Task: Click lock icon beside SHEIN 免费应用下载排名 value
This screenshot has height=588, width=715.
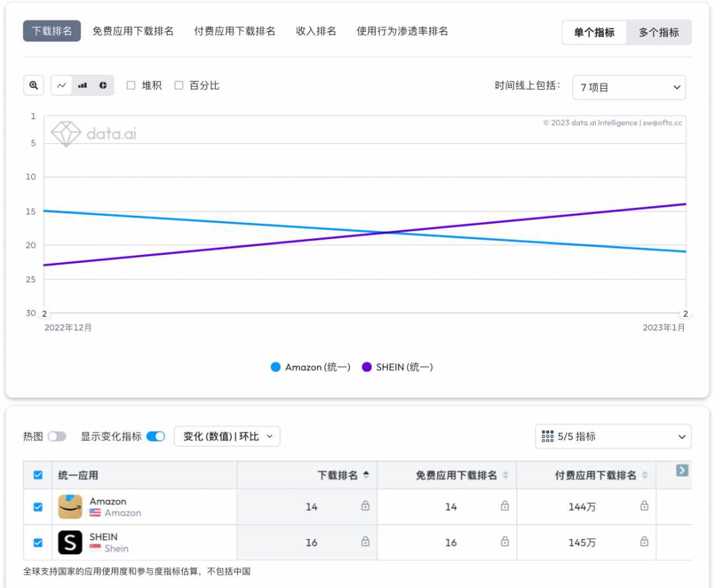Action: coord(504,542)
